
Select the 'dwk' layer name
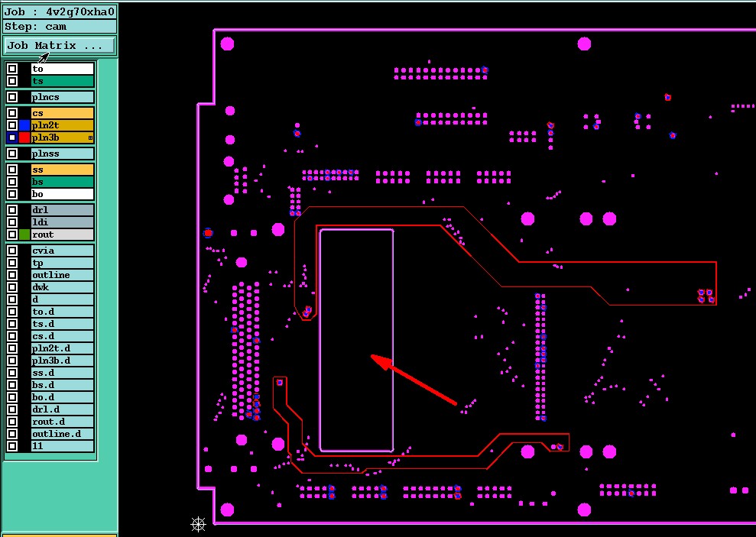[62, 287]
